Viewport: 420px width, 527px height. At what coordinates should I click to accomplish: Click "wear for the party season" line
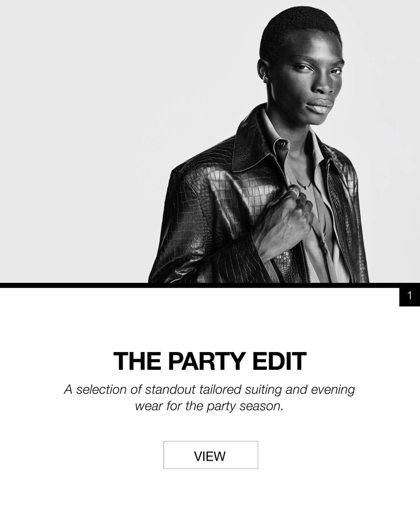click(x=209, y=406)
